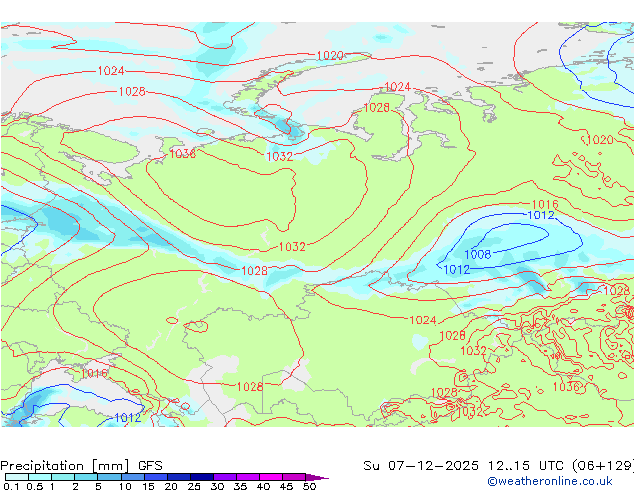The width and height of the screenshot is (634, 490).
Task: Pick the 30–35 mm purple legend color
Action: [x=225, y=477]
